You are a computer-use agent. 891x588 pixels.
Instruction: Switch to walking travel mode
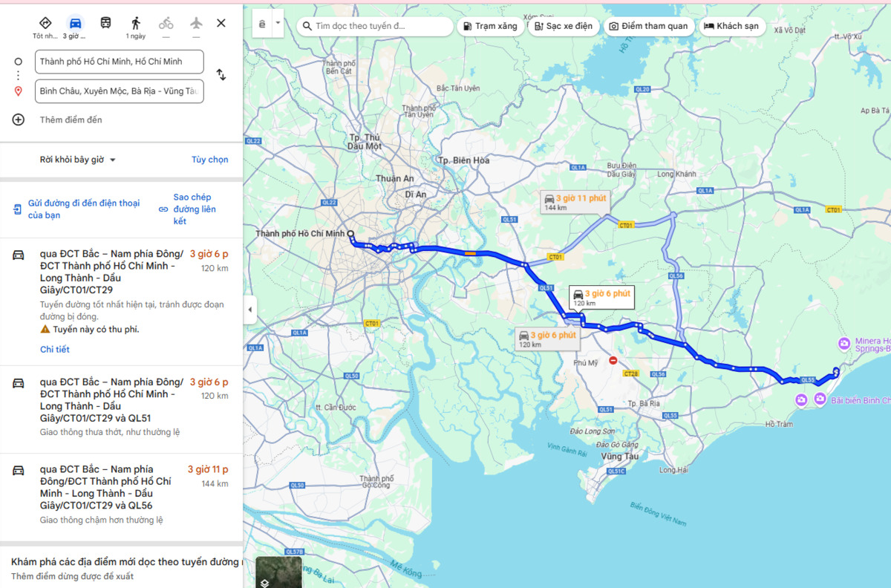click(x=136, y=27)
